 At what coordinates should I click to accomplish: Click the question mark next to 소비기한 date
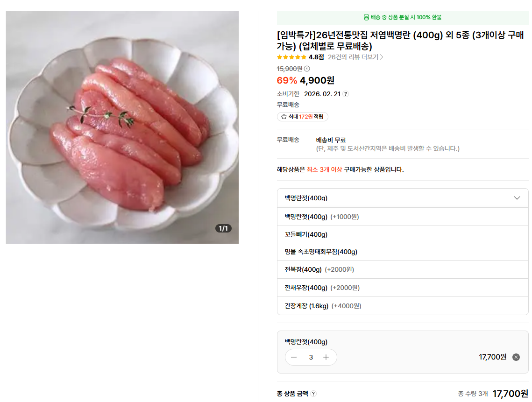346,94
